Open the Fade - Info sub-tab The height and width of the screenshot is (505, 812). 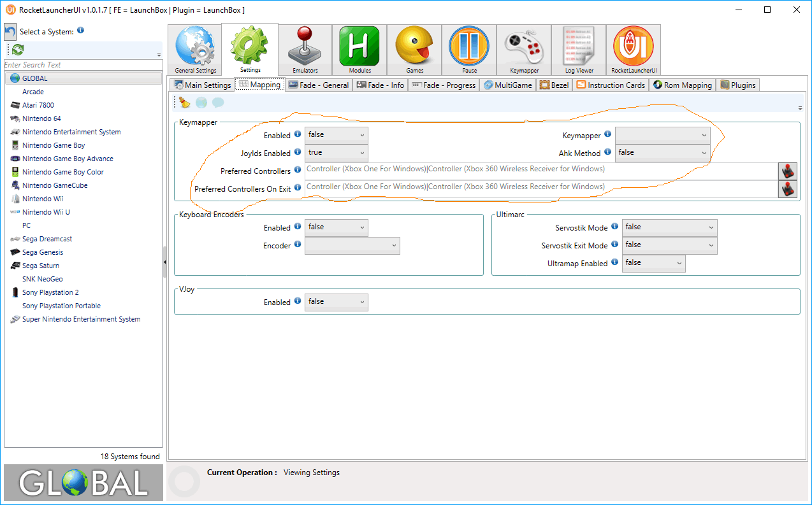(381, 85)
